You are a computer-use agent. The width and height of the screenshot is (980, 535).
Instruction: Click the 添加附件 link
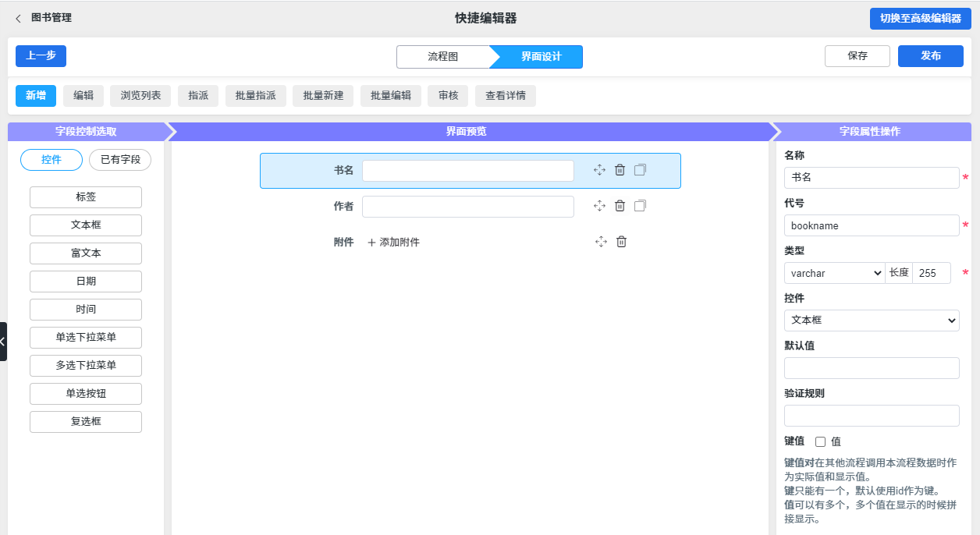[x=393, y=243]
